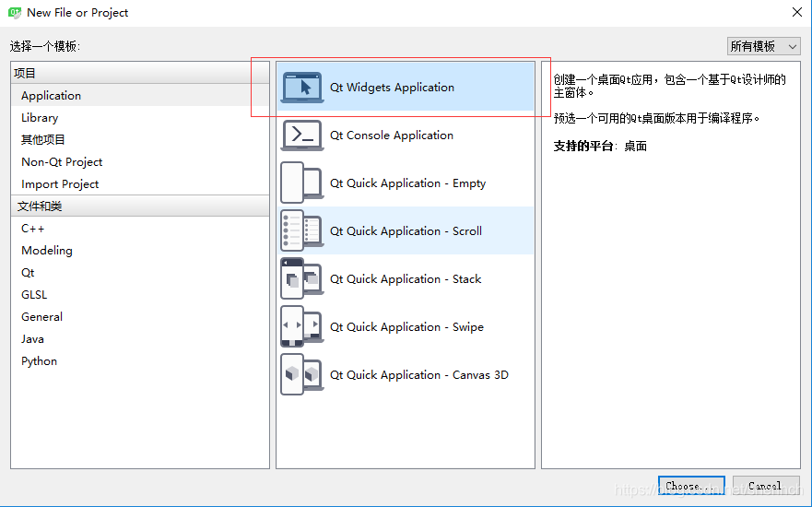
Task: Choose Qt Widgets Application template label
Action: point(392,88)
